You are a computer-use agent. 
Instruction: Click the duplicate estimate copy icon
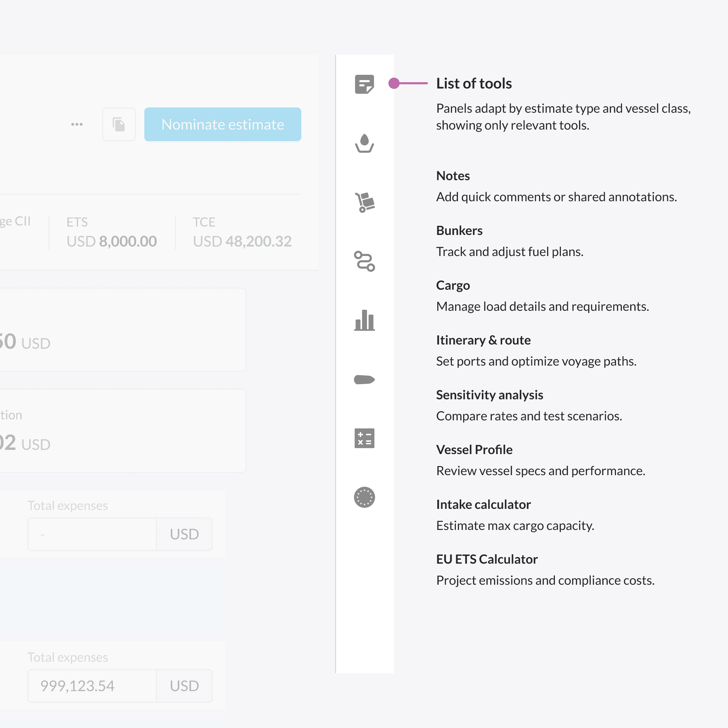[119, 124]
